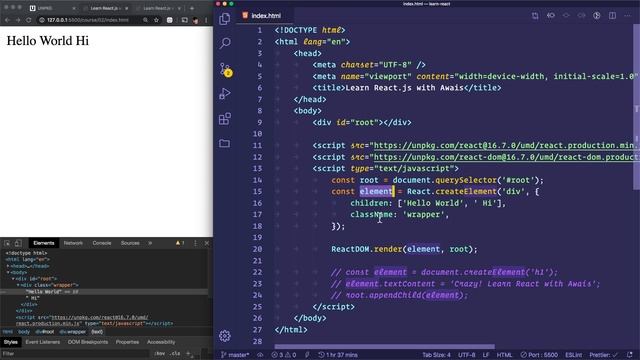Screen dimensions: 640x360
Task: Toggle the .cls class editor button
Action: [x=175, y=353]
